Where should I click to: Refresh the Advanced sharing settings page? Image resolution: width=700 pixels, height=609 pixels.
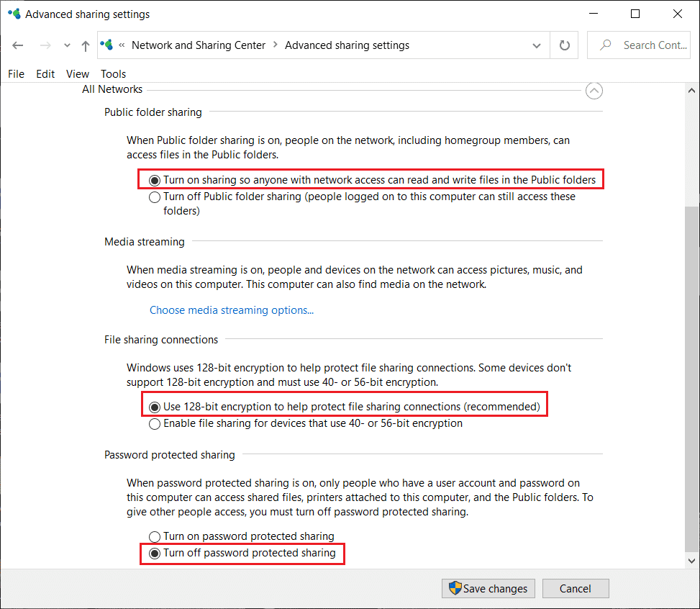point(564,45)
